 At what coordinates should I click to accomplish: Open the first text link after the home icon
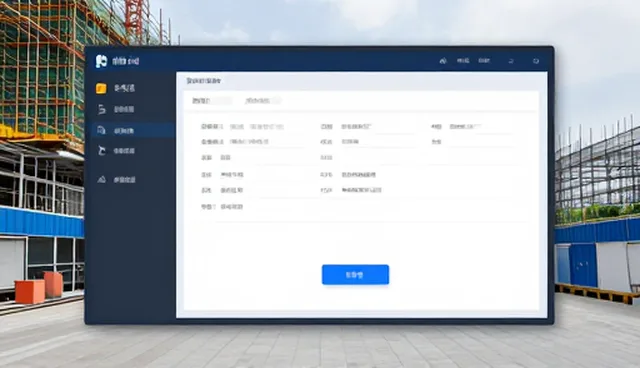[x=463, y=61]
